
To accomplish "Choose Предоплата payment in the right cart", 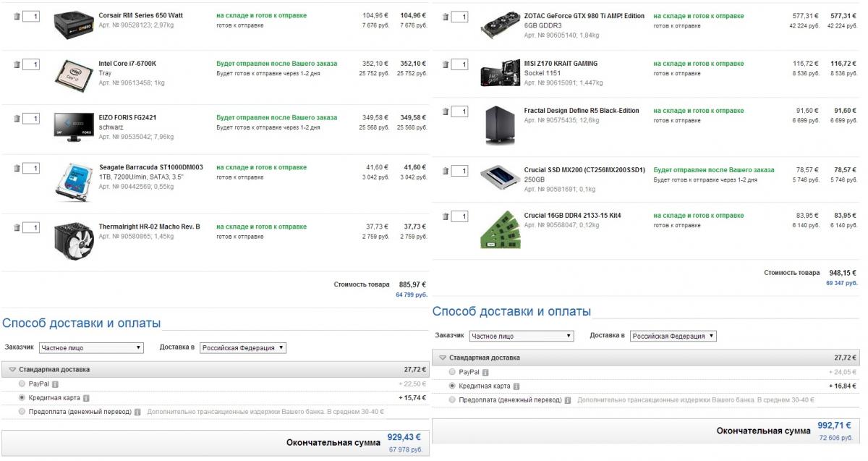I will [x=452, y=399].
